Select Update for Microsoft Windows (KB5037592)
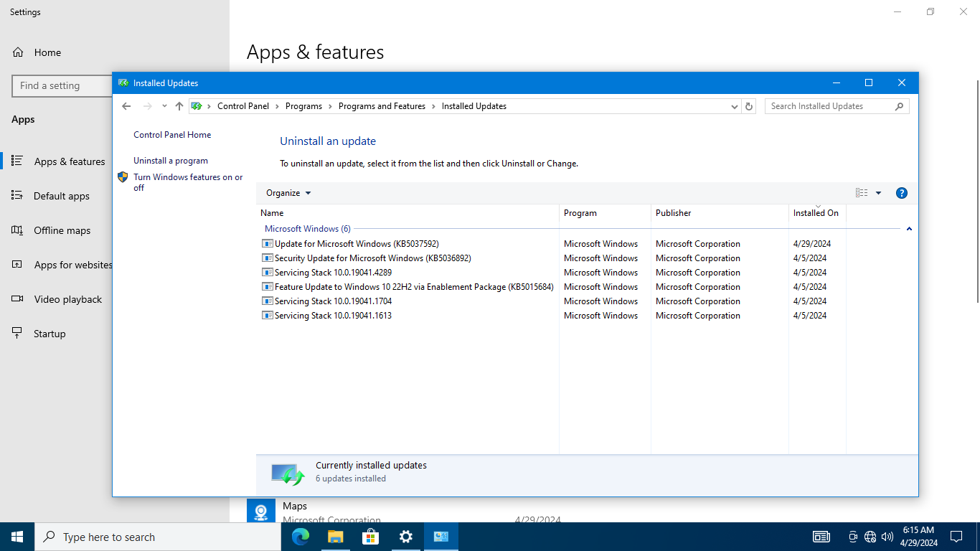 click(x=357, y=244)
